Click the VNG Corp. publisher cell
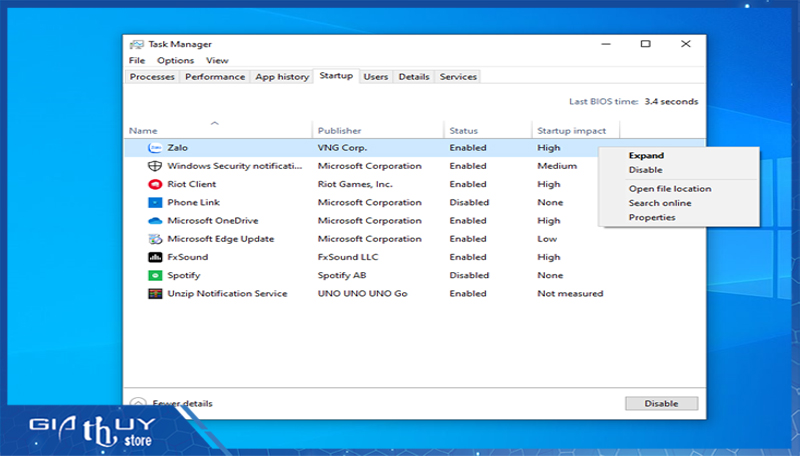The height and width of the screenshot is (456, 800). [x=342, y=148]
